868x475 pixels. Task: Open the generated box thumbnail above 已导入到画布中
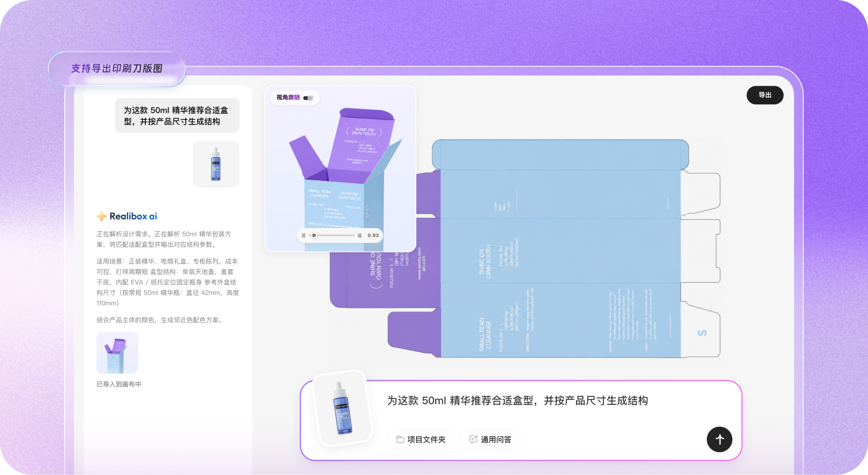coord(117,352)
